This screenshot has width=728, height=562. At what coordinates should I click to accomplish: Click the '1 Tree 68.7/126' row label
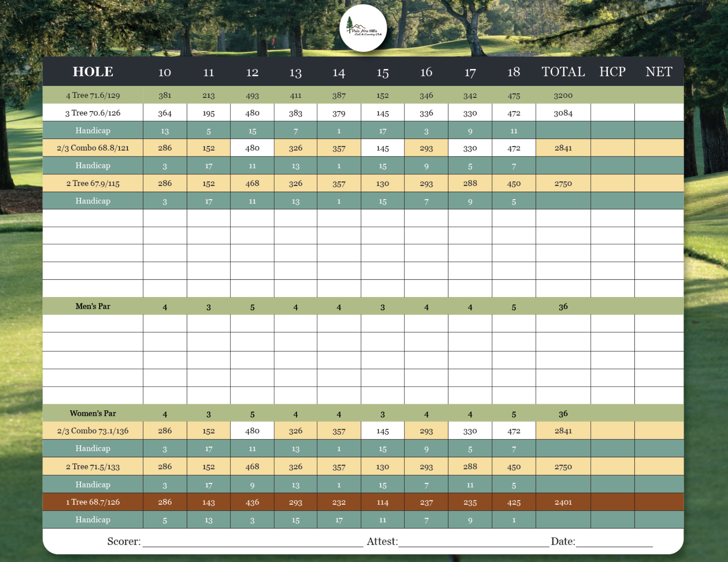[93, 502]
